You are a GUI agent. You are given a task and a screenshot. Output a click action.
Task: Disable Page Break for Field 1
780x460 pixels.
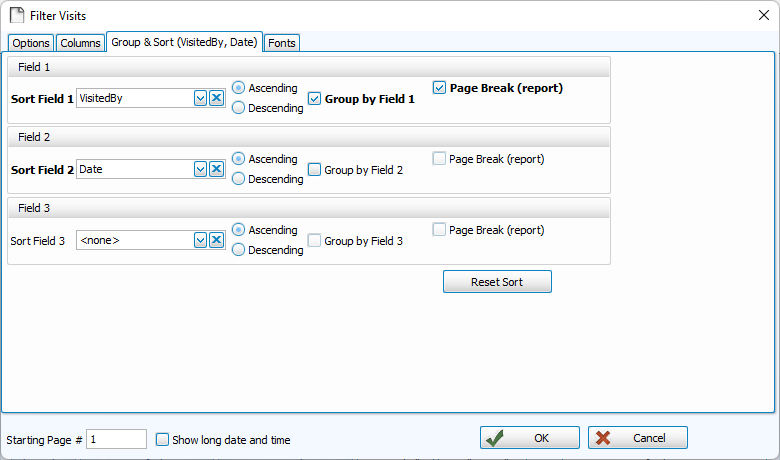tap(440, 88)
